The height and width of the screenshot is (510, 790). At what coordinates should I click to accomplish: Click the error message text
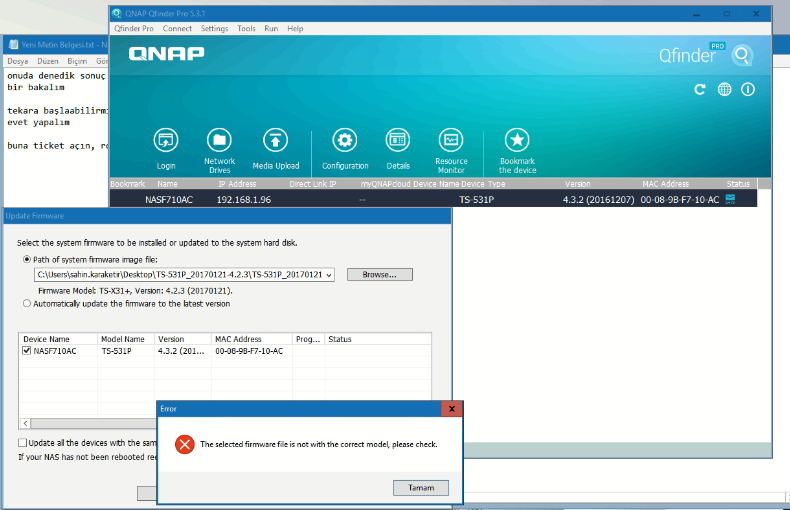pyautogui.click(x=318, y=444)
